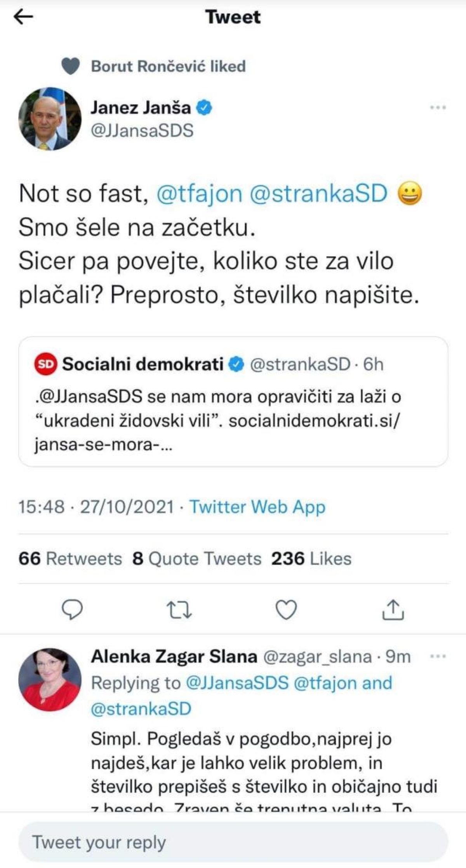The width and height of the screenshot is (466, 868).
Task: Go back using the arrow icon
Action: (23, 17)
